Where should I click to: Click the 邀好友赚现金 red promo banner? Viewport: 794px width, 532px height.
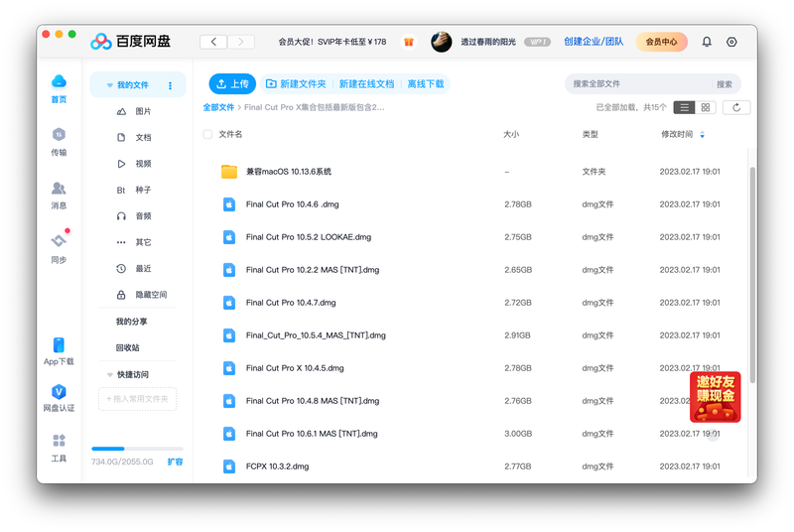point(715,397)
